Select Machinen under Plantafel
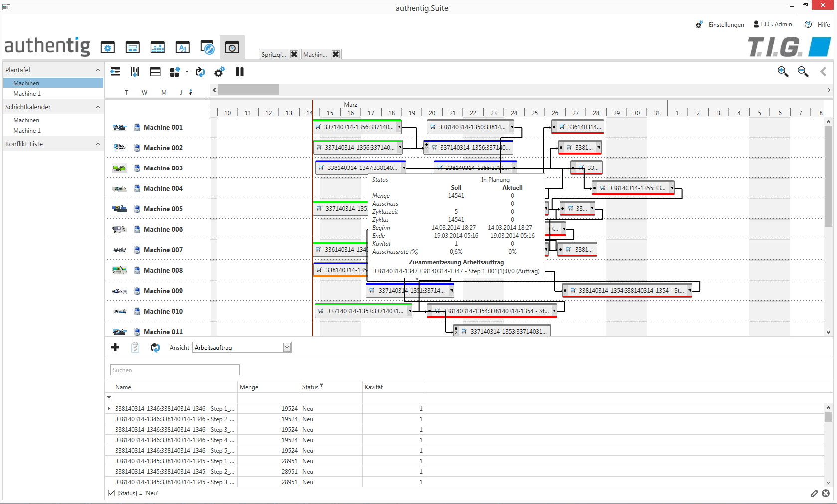 [x=53, y=83]
